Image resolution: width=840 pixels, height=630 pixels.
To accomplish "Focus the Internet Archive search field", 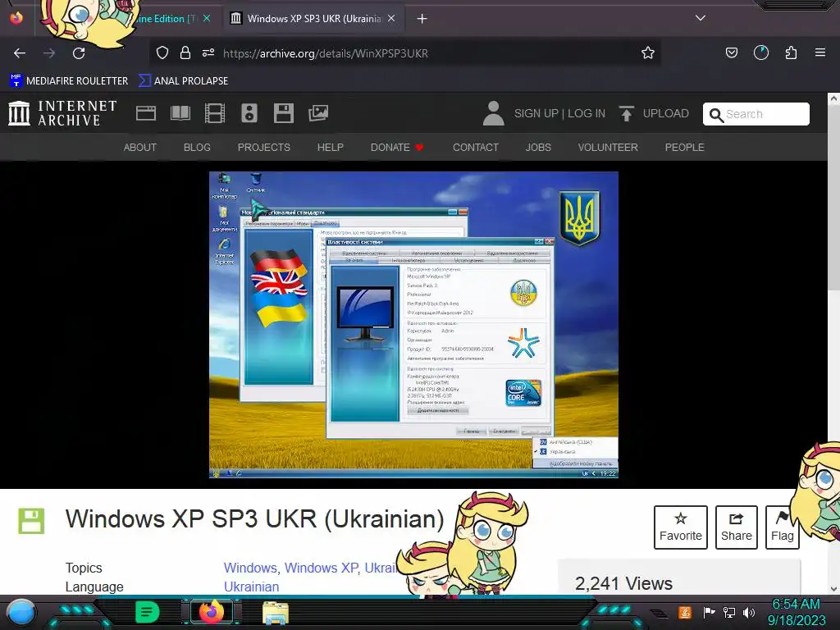I will click(x=756, y=113).
